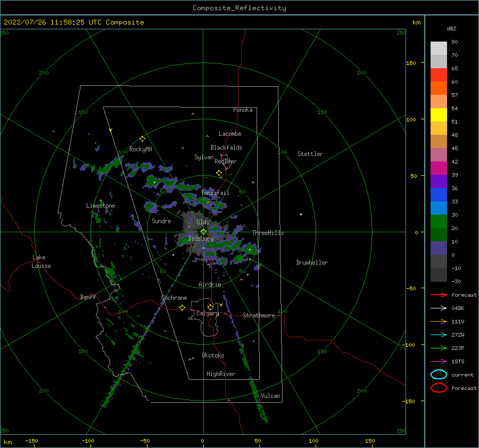Image resolution: width=479 pixels, height=448 pixels.
Task: Click the yellow diamond marker above Calgary label
Action: [210, 307]
